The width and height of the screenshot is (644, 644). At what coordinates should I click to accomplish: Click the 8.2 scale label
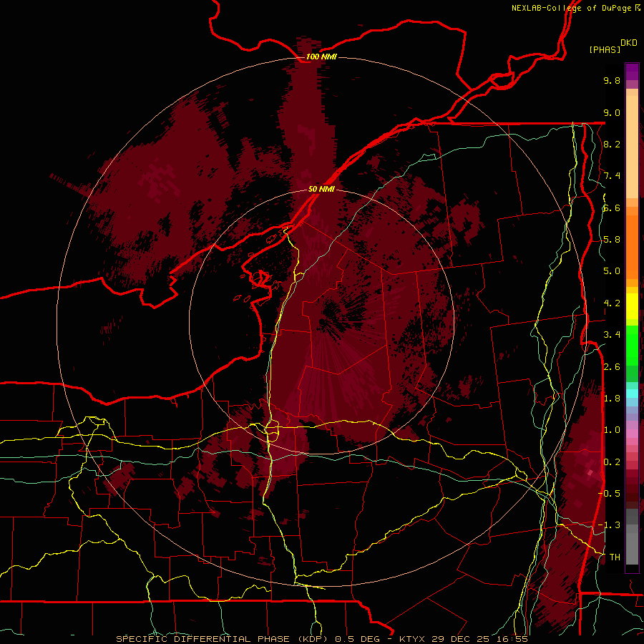[612, 144]
